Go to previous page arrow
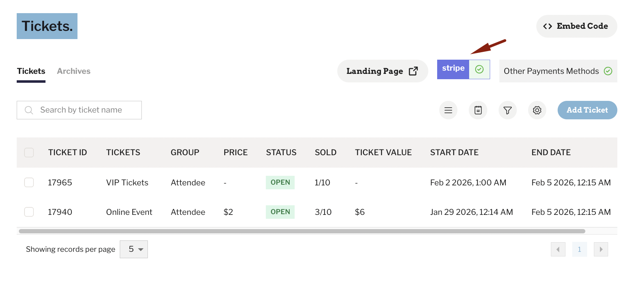Screen dimensions: 644x282 pyautogui.click(x=558, y=249)
